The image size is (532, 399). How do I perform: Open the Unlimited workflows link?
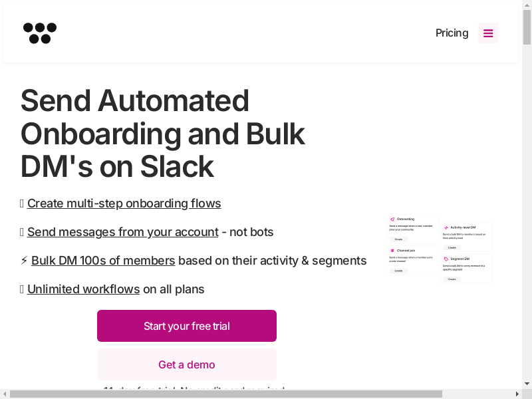pyautogui.click(x=83, y=289)
